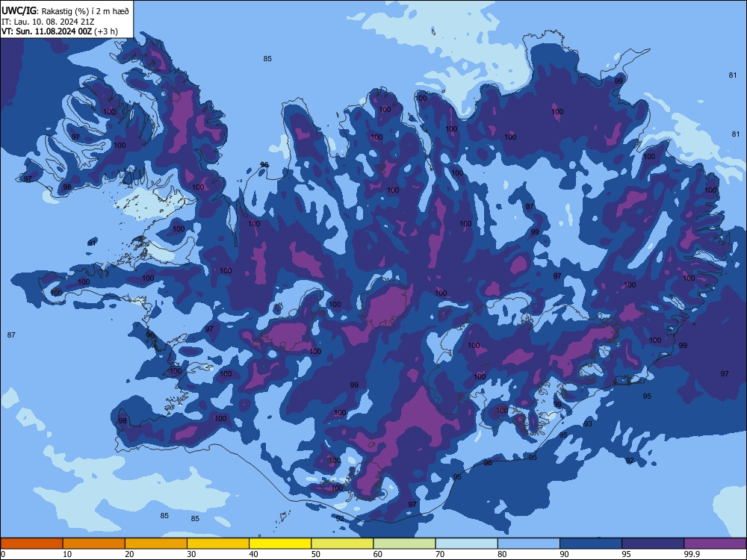The height and width of the screenshot is (560, 747).
Task: Click the title 'UWC/IG: Rakastig (%) í 2 m hæð'
Action: pyautogui.click(x=65, y=11)
